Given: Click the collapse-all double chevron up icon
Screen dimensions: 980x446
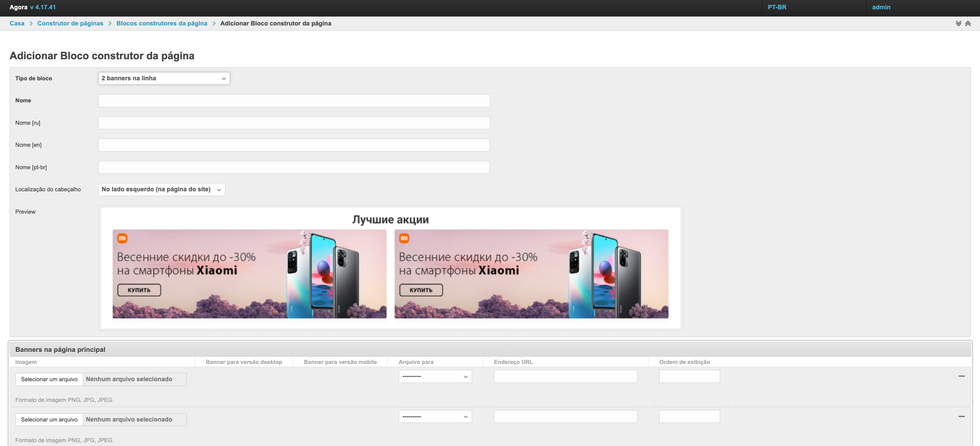Looking at the screenshot, I should pos(968,23).
